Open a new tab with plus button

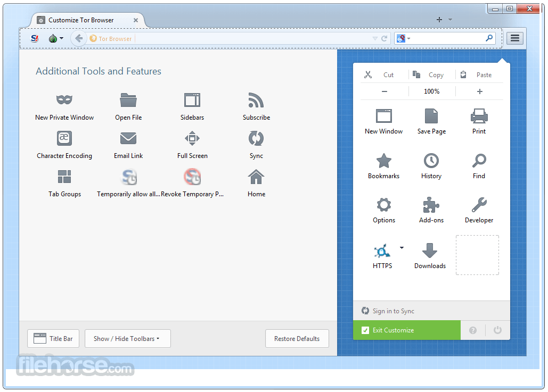(439, 20)
